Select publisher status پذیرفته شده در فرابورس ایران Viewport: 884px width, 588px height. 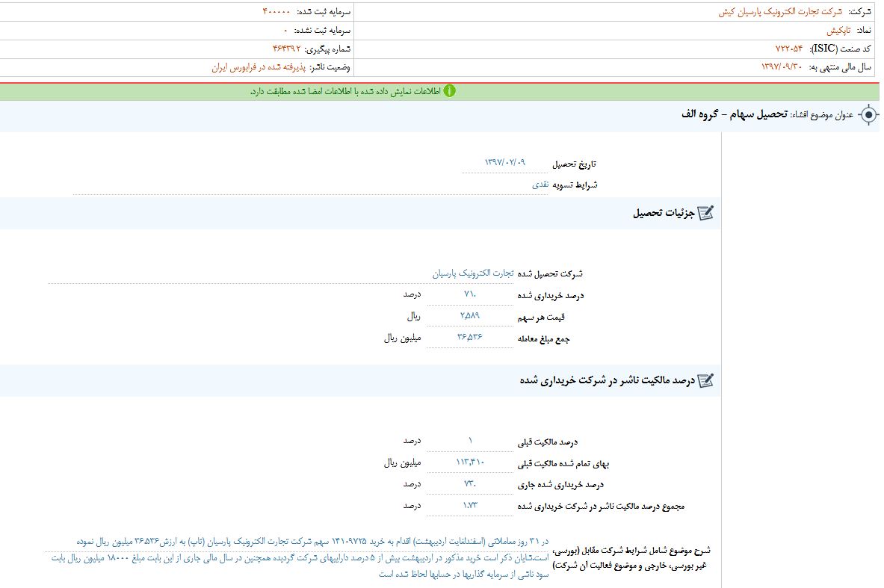pos(259,68)
